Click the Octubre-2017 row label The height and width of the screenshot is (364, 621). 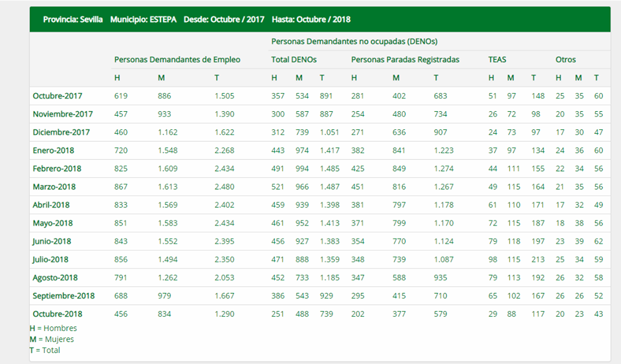(x=58, y=96)
